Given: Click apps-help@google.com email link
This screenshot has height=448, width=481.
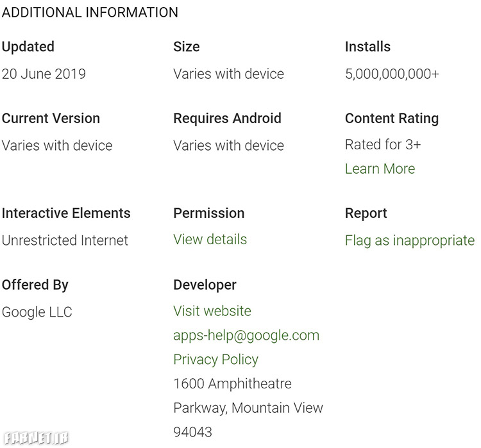Looking at the screenshot, I should tap(246, 335).
